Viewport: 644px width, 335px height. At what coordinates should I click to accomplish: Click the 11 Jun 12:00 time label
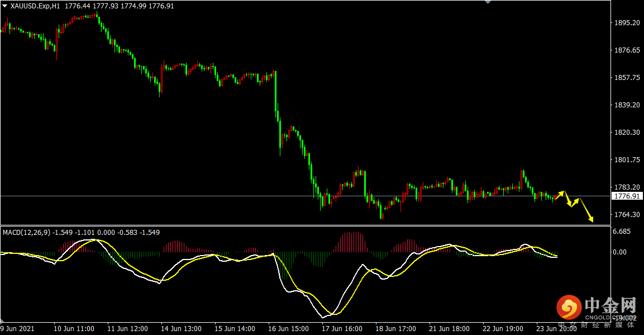[x=128, y=329]
